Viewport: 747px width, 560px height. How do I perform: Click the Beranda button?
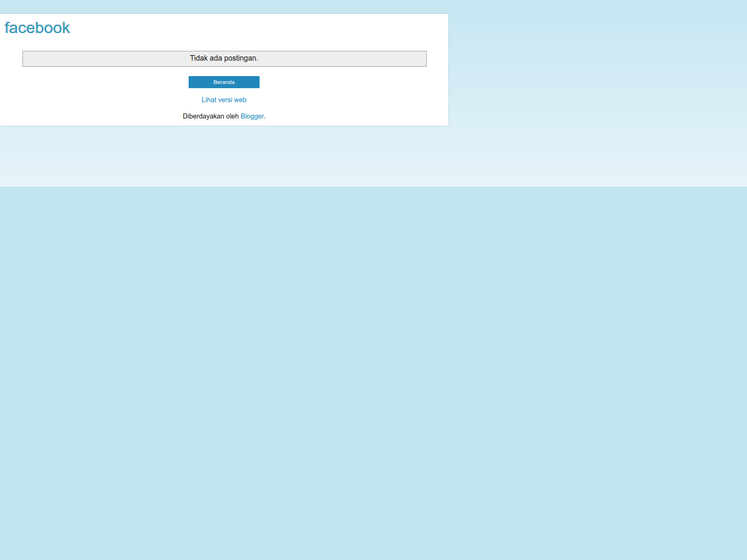tap(224, 82)
